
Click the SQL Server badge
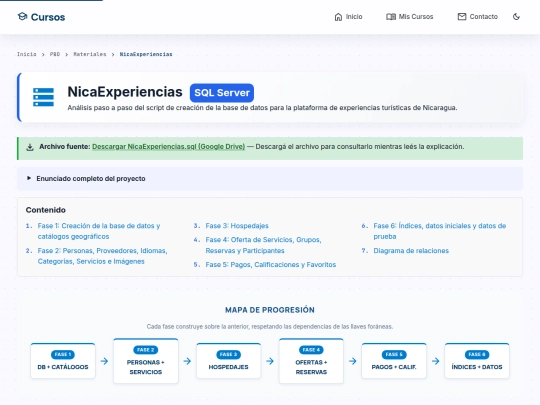[x=222, y=93]
